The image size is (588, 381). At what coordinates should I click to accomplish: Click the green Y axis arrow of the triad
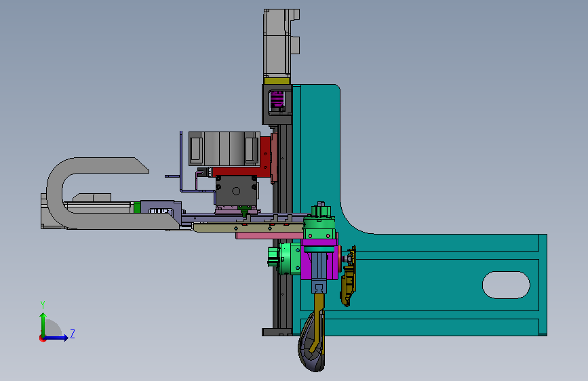pyautogui.click(x=43, y=324)
